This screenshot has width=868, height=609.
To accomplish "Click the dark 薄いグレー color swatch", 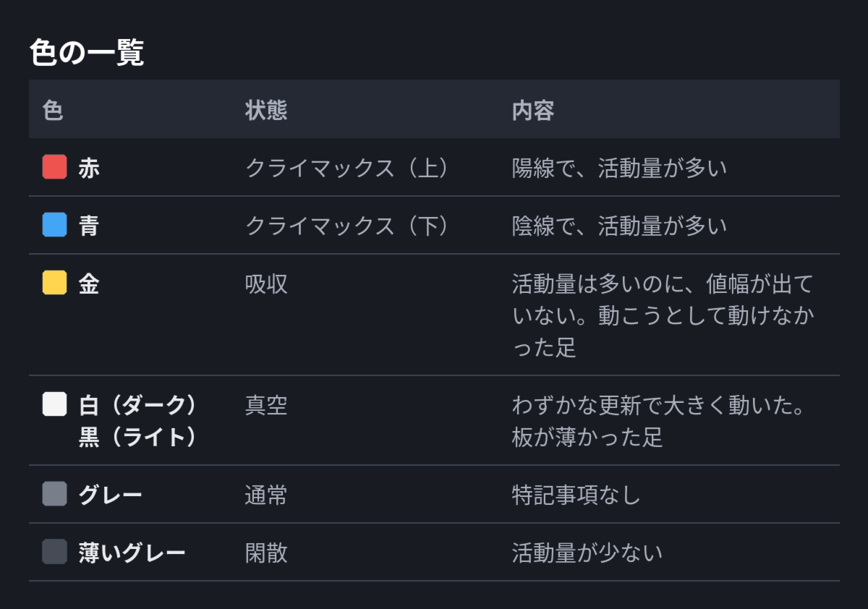I will pos(55,552).
